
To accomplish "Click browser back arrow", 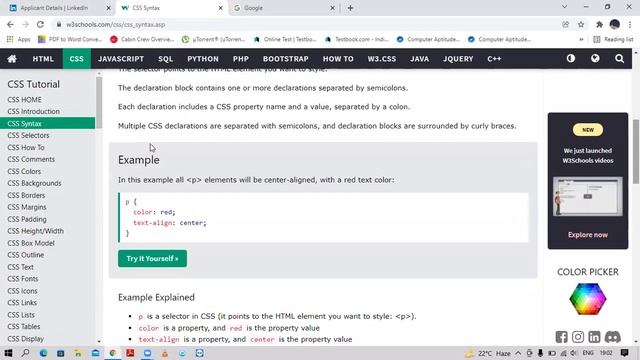I will tap(10, 24).
